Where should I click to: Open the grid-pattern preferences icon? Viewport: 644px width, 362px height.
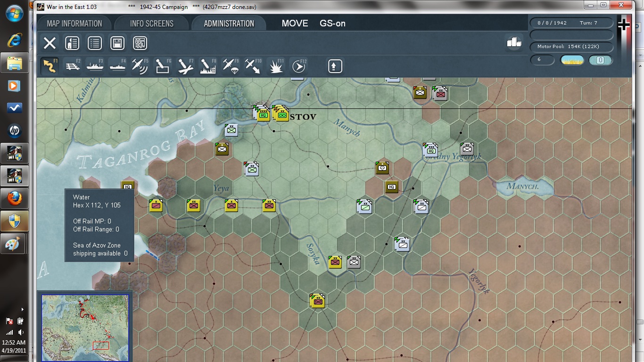pyautogui.click(x=140, y=43)
